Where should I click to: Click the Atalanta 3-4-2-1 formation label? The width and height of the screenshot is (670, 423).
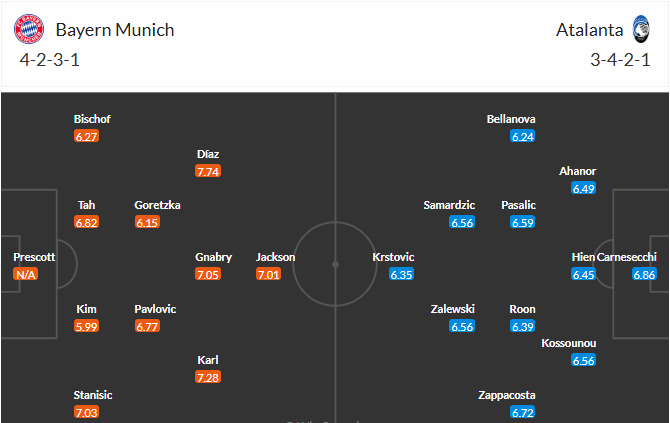621,58
